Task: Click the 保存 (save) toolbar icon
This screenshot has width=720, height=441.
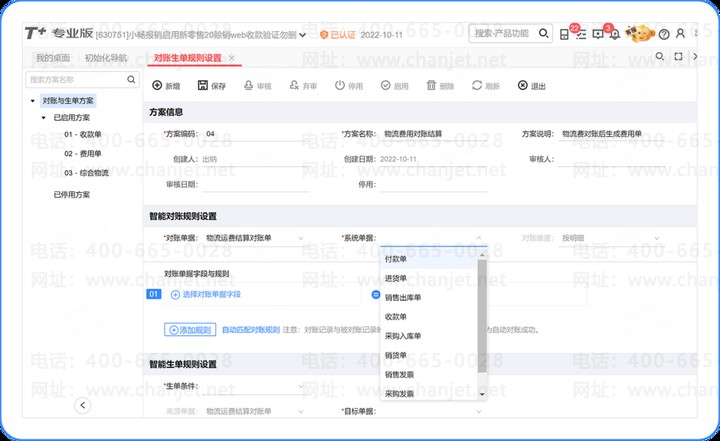Action: tap(202, 85)
